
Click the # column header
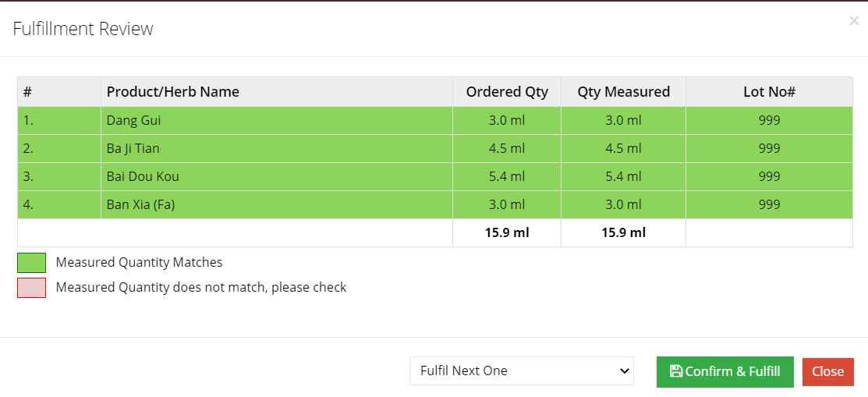click(27, 91)
